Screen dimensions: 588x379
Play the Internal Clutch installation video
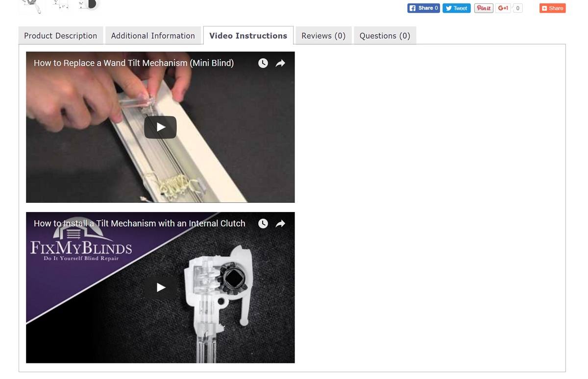click(160, 287)
